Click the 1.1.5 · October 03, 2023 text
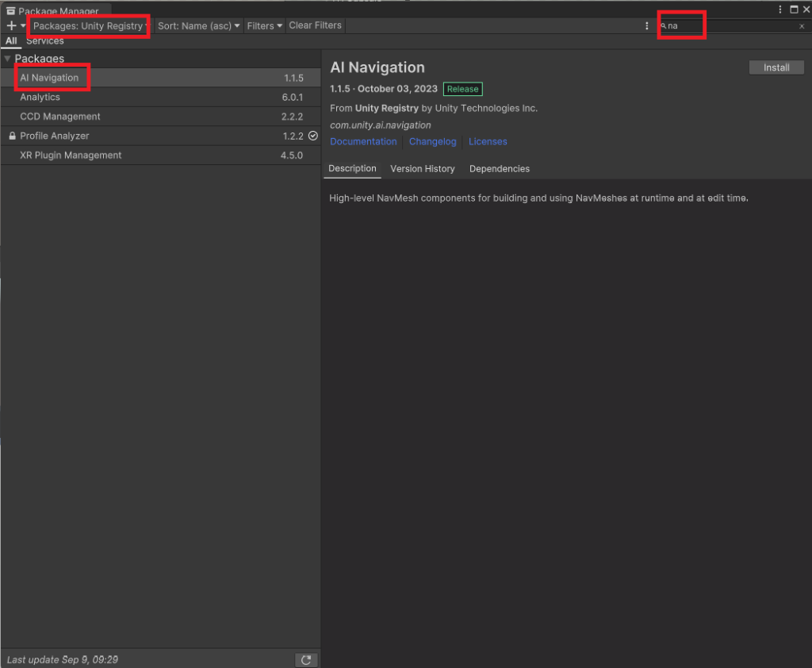Image resolution: width=812 pixels, height=668 pixels. (383, 89)
